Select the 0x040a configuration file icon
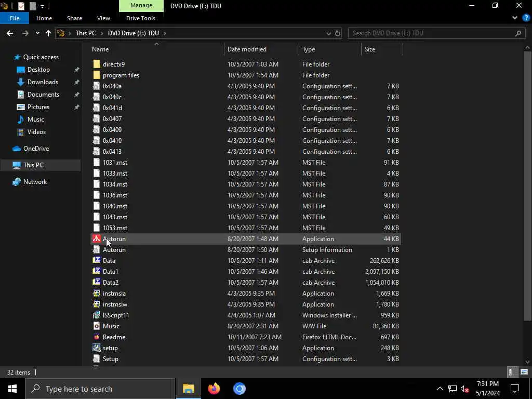 [97, 86]
